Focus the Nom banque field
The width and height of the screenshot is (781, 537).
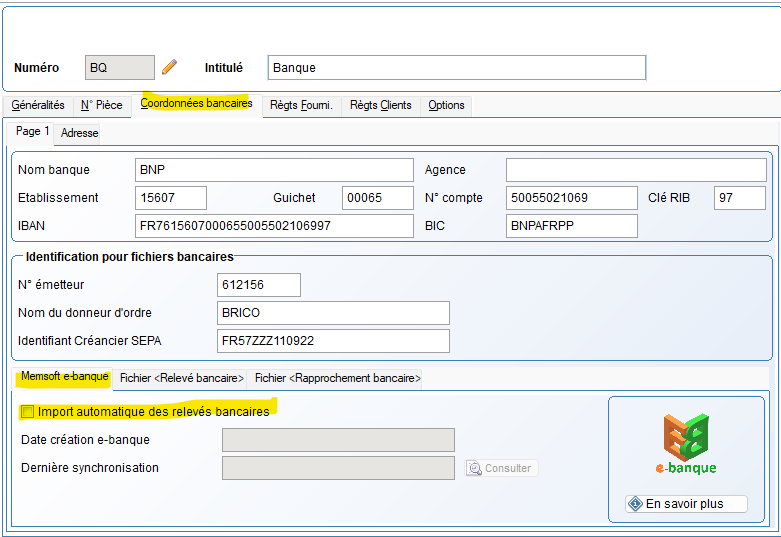273,170
